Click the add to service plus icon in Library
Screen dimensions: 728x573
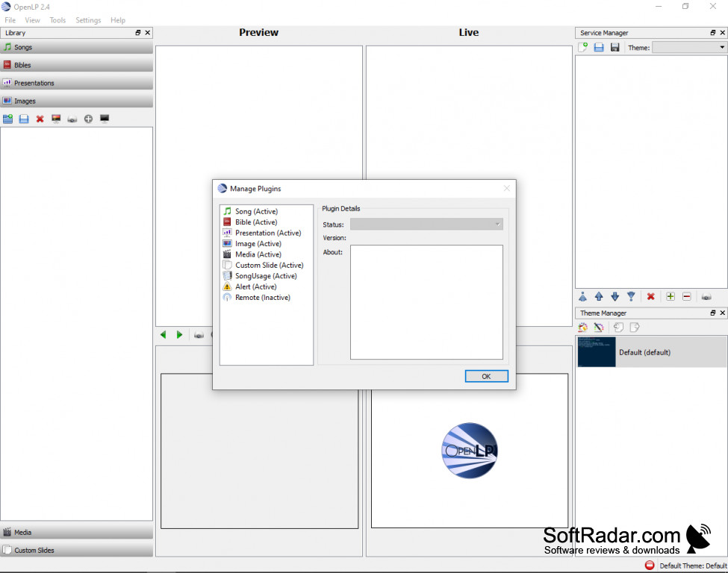click(x=88, y=119)
